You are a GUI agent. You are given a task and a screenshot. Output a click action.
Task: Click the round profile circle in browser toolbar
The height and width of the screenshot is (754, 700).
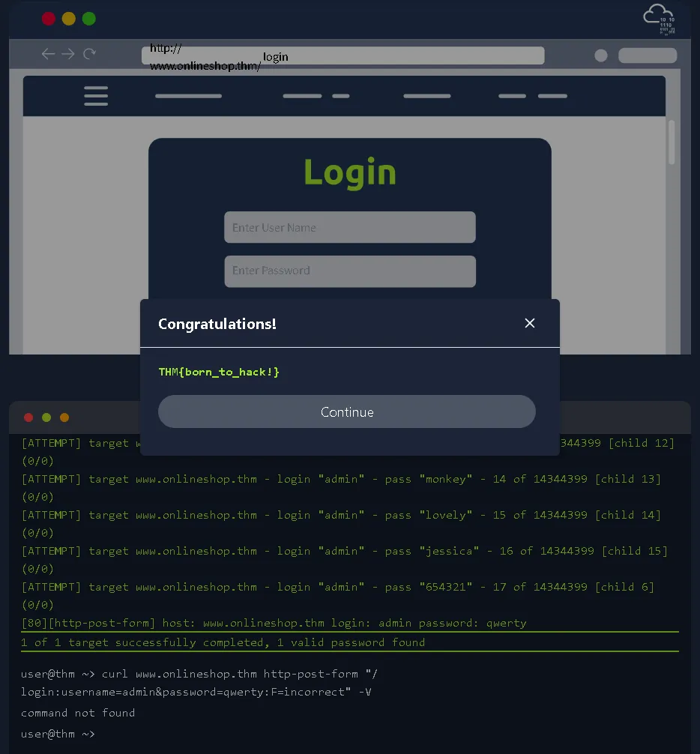click(x=600, y=55)
